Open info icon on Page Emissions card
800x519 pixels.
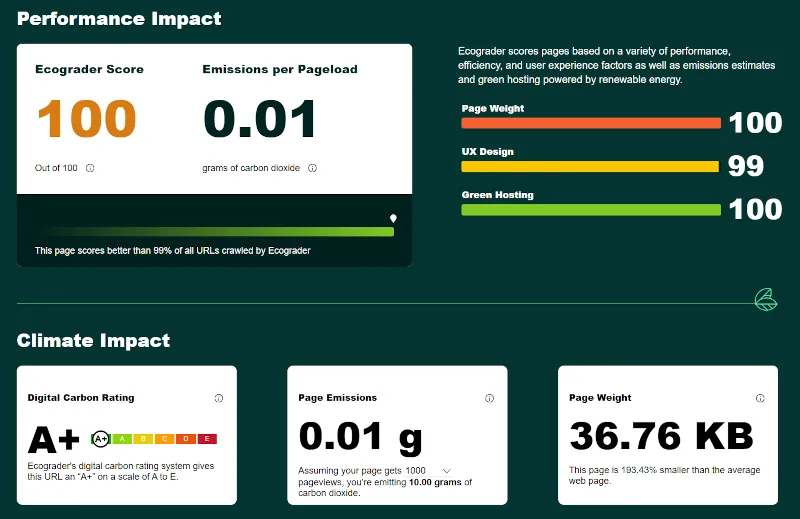point(489,398)
